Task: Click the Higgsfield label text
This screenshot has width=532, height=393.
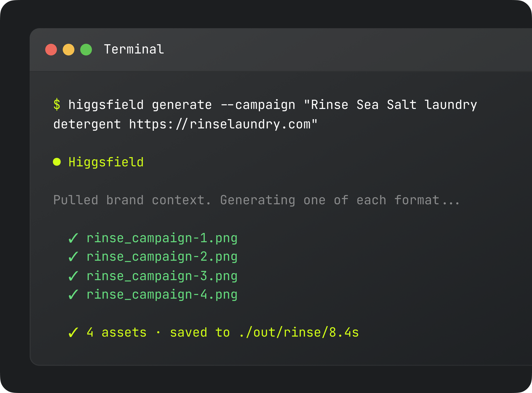Action: (106, 162)
